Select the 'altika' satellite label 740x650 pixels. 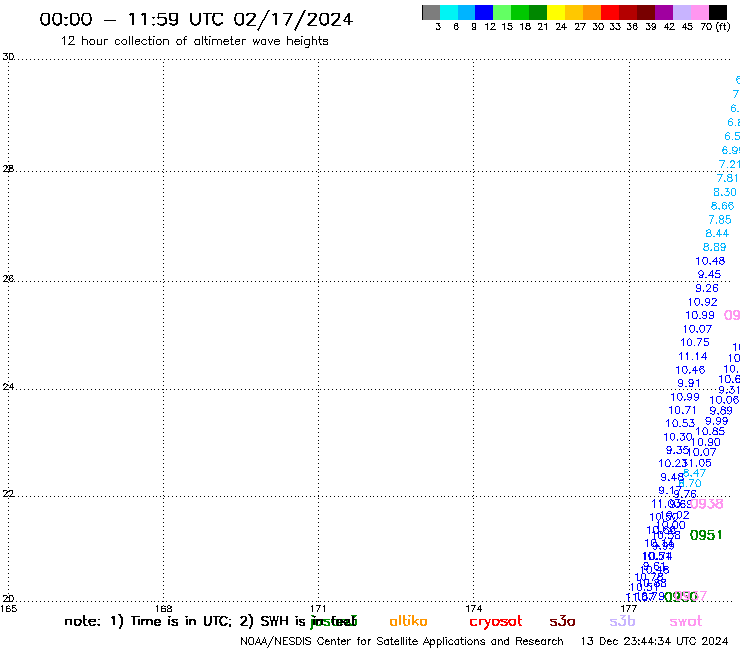(x=408, y=621)
